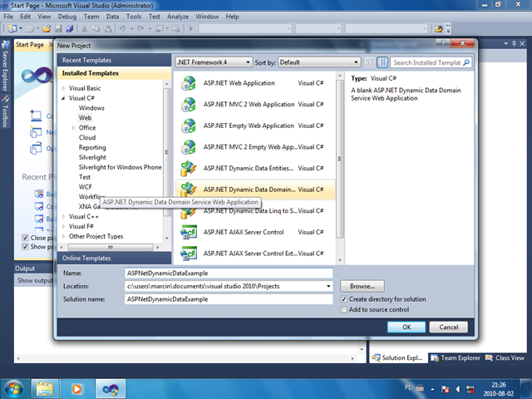Select the WCF tree item

point(85,187)
